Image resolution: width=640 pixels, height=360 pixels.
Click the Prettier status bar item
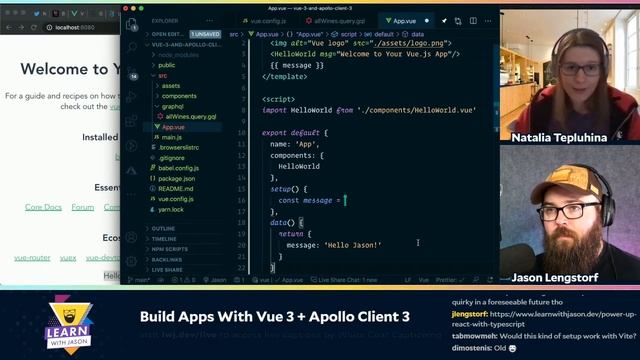pos(450,280)
